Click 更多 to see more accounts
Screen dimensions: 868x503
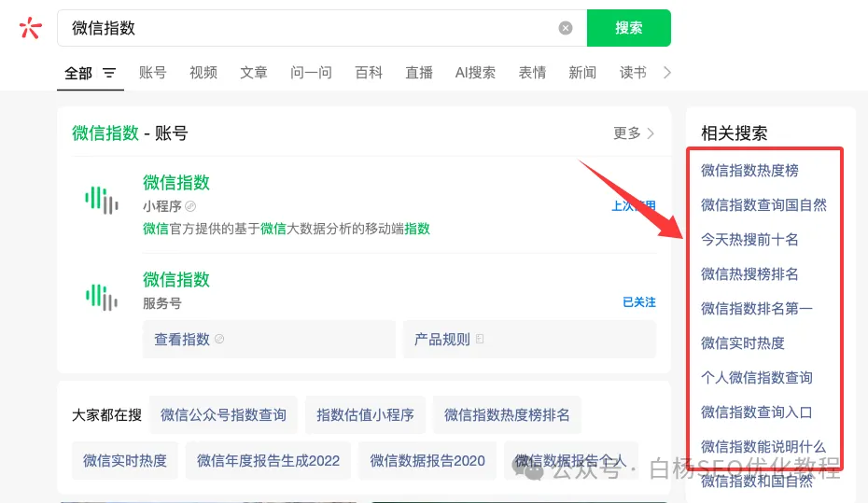pos(634,133)
